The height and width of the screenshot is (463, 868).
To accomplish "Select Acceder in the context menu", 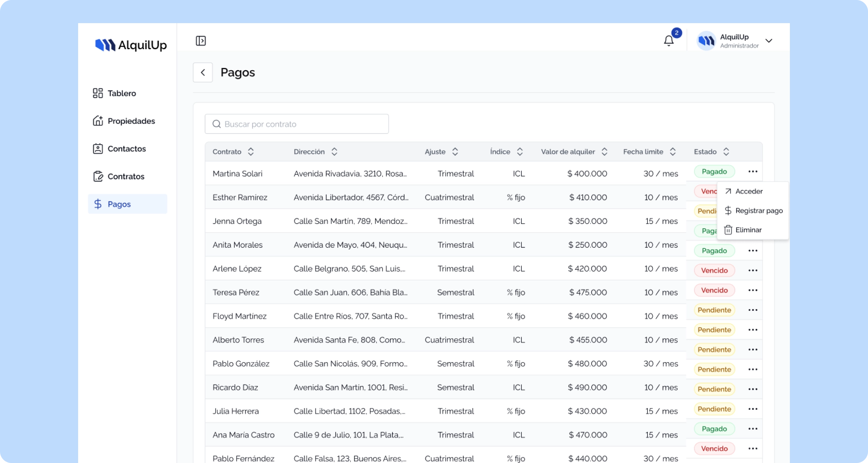I will (x=749, y=191).
